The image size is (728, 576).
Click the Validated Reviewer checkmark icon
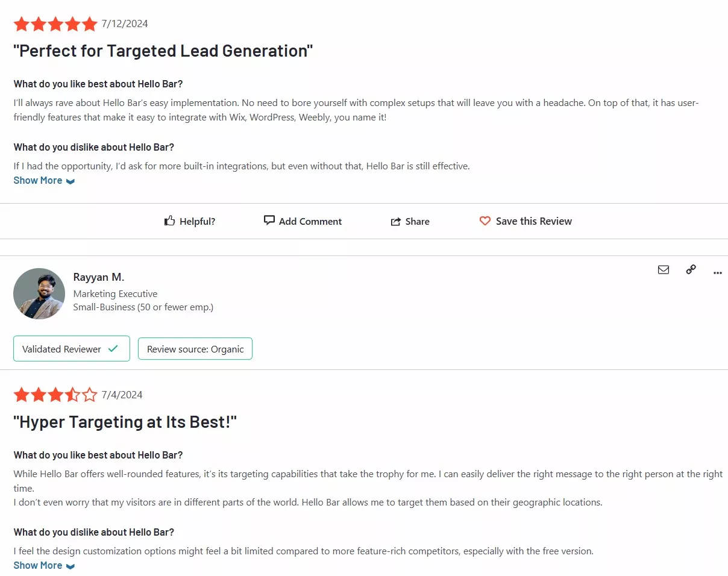(113, 349)
